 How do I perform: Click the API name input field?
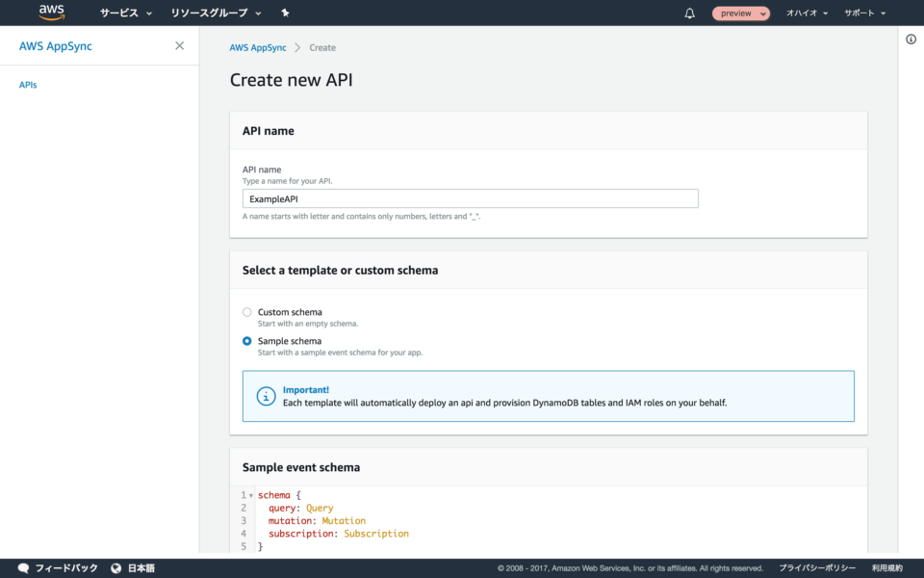tap(470, 198)
